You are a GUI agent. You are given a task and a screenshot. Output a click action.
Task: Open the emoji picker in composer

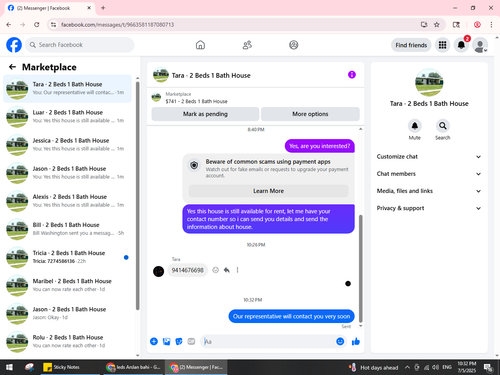pos(340,341)
